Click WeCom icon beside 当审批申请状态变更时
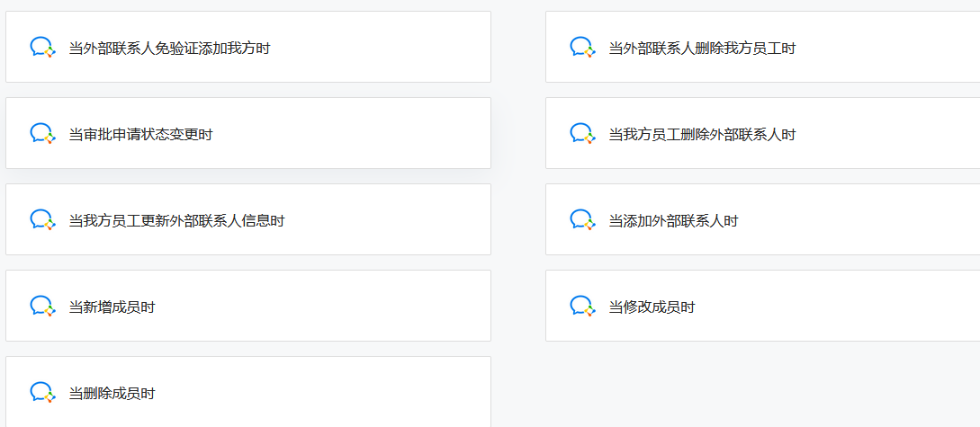 pos(43,133)
